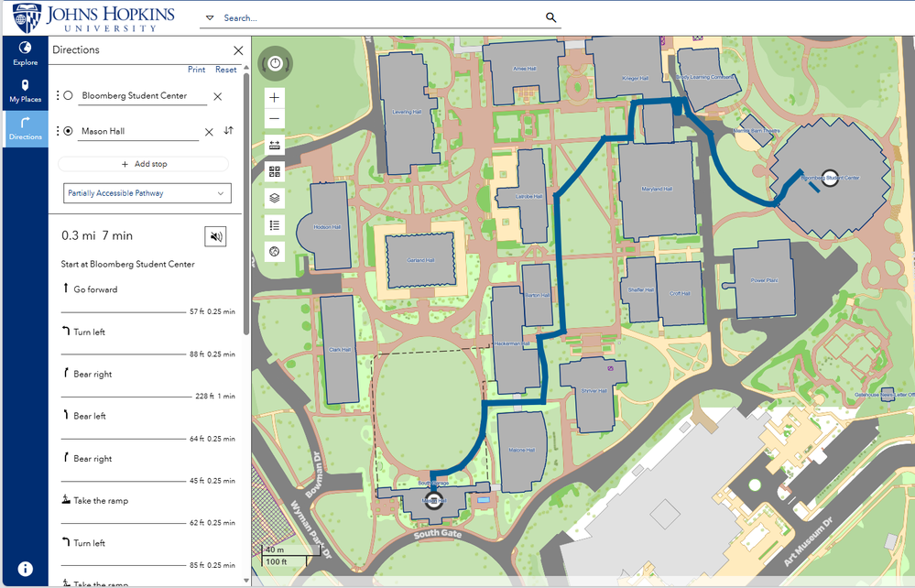Rotate the map counterclockwise with the left arrow
This screenshot has width=915, height=588.
264,63
